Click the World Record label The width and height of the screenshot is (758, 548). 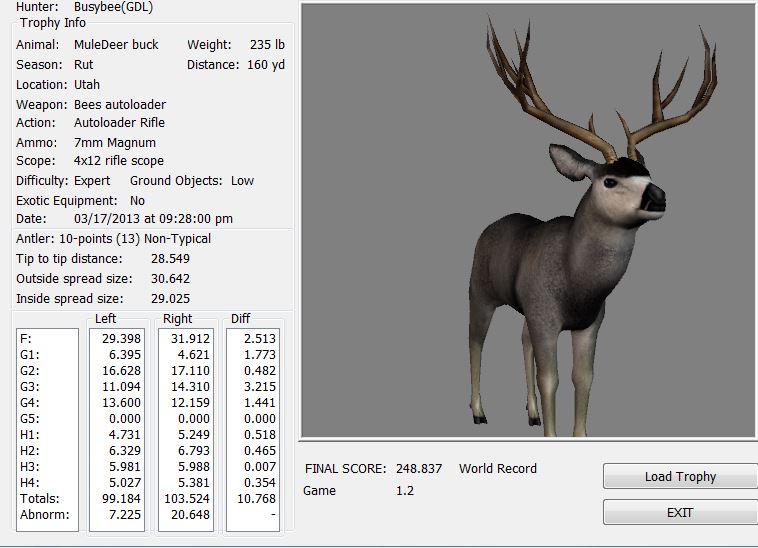(498, 469)
